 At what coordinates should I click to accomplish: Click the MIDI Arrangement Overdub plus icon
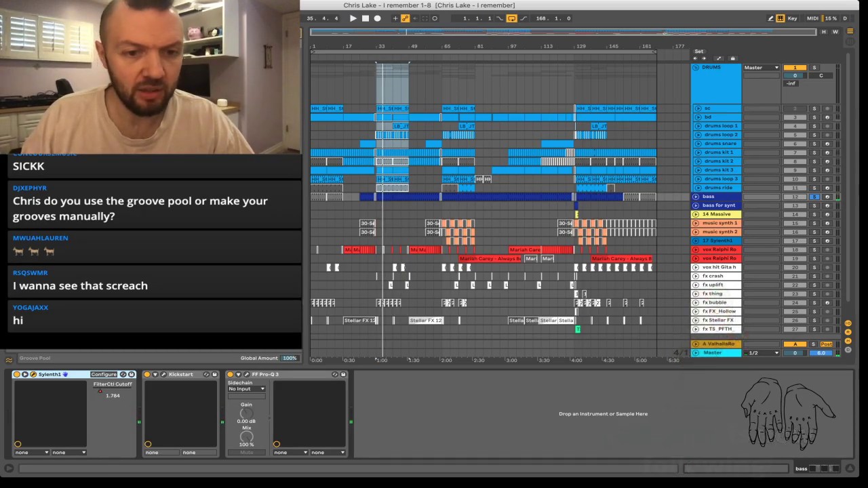point(395,18)
